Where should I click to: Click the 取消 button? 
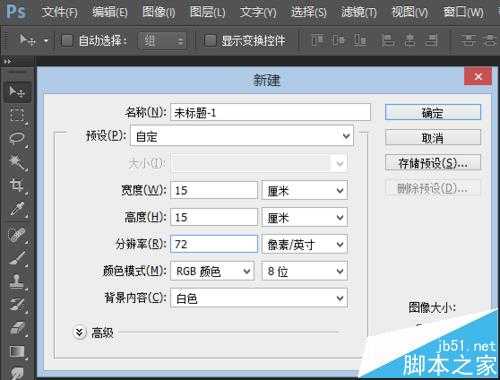click(433, 137)
